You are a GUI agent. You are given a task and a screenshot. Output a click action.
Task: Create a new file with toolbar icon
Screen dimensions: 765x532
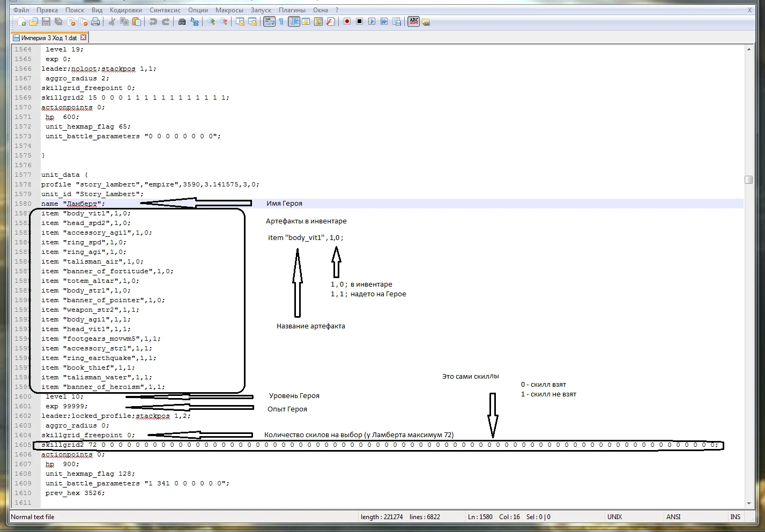coord(21,22)
